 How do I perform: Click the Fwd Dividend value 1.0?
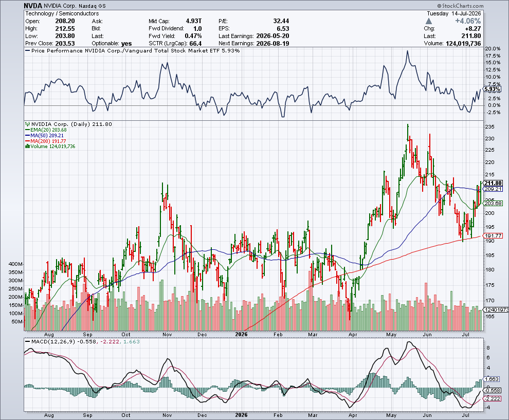197,29
